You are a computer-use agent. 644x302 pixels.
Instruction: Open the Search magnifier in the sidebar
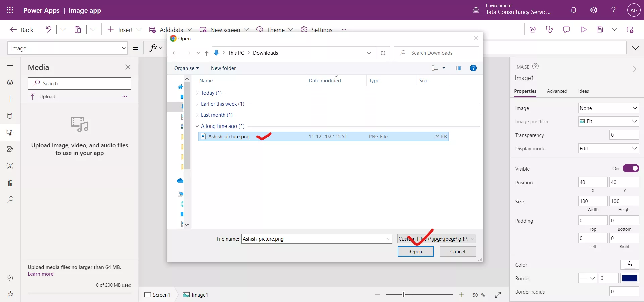pyautogui.click(x=10, y=199)
